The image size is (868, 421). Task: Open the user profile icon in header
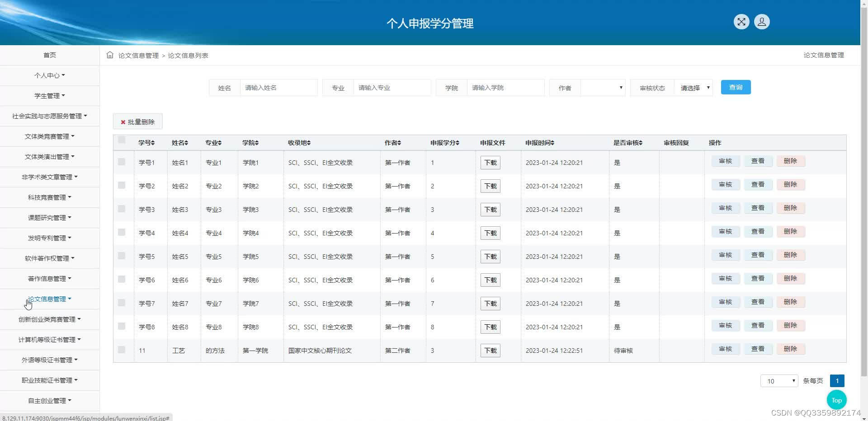(762, 22)
